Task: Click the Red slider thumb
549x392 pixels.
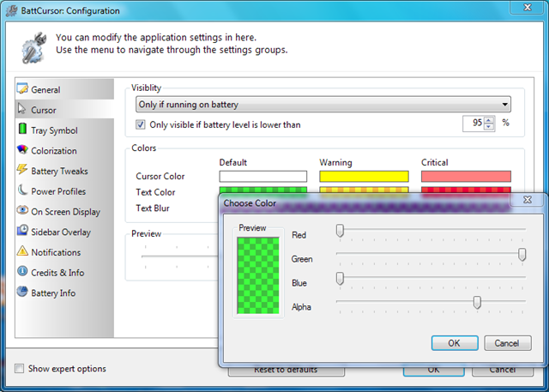Action: tap(340, 231)
